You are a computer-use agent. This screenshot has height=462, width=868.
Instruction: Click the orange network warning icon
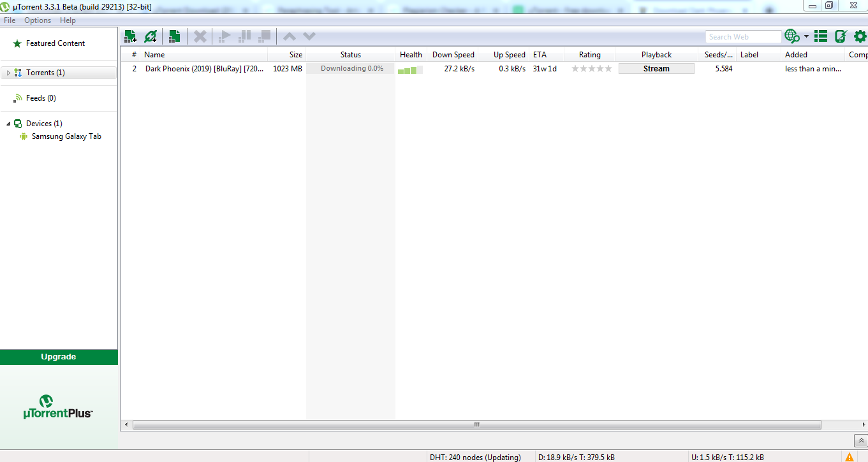pyautogui.click(x=850, y=457)
